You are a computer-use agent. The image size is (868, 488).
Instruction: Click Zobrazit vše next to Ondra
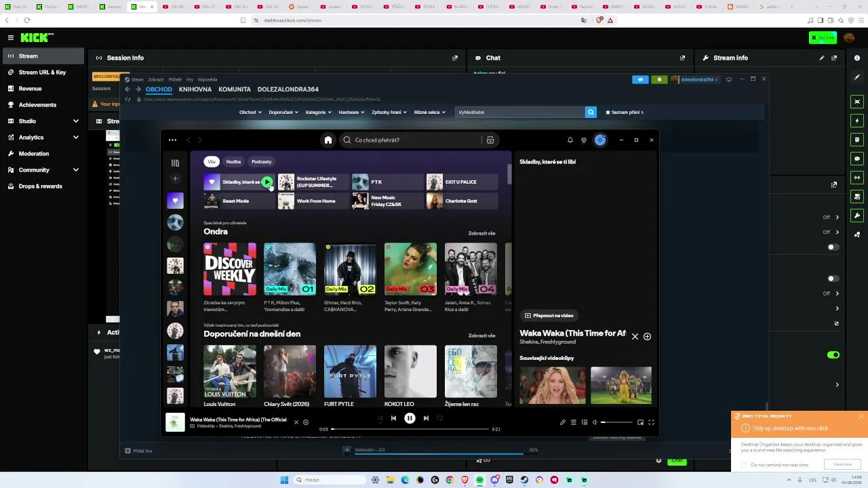click(481, 233)
